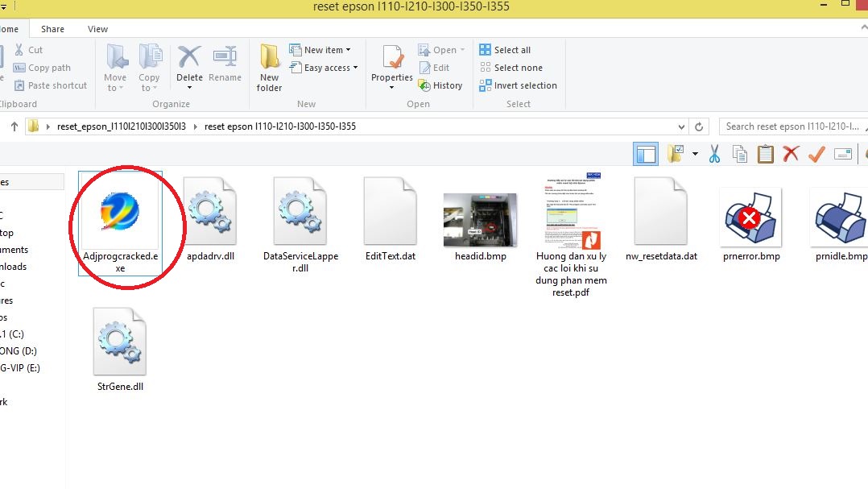Open drive (D:) in navigation pane
This screenshot has width=868, height=489.
(19, 350)
